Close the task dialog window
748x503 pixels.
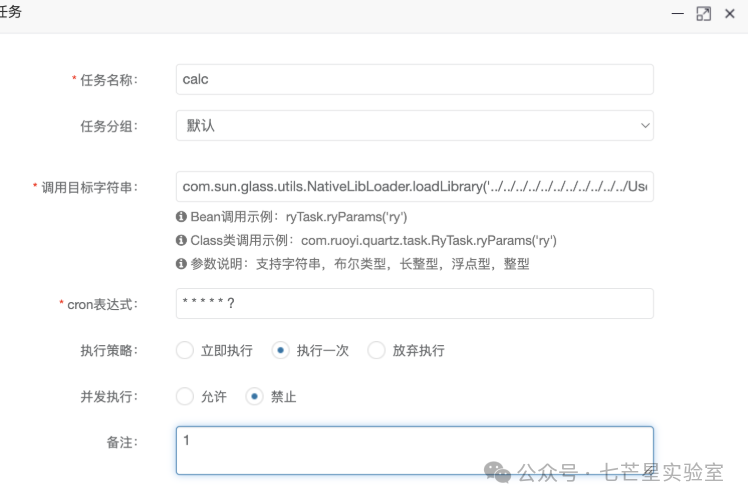(x=729, y=14)
